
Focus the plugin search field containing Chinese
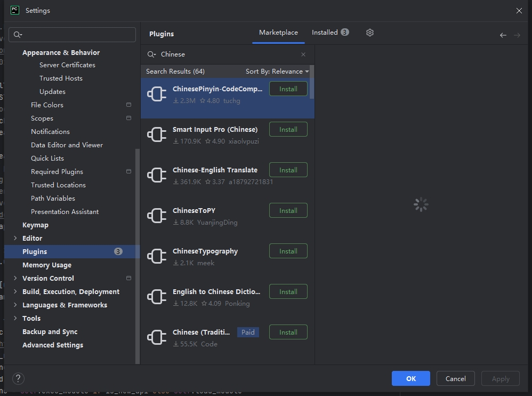[x=227, y=54]
